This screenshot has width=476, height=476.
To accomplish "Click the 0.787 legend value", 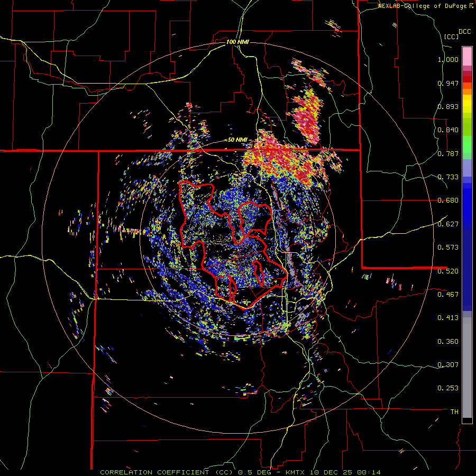I will click(448, 153).
